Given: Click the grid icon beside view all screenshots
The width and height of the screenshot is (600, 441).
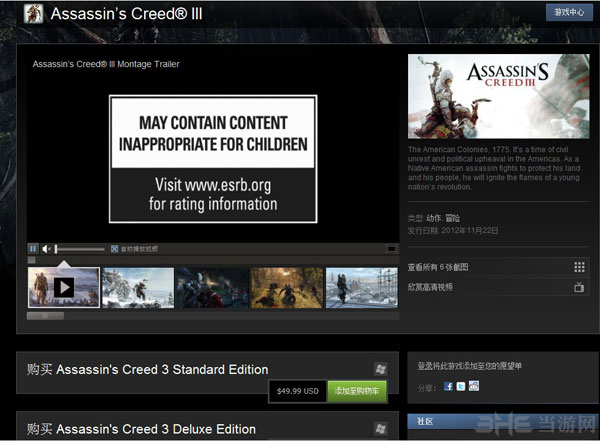Looking at the screenshot, I should [579, 267].
